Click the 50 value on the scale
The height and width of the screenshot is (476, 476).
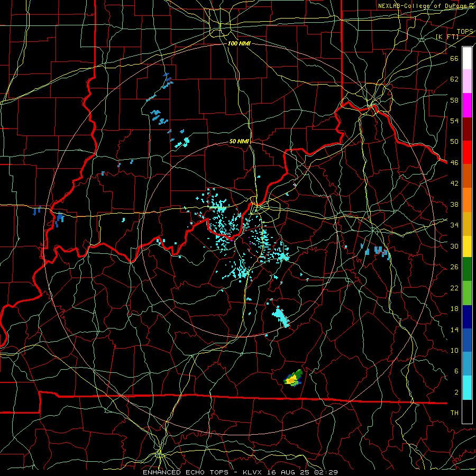click(454, 141)
